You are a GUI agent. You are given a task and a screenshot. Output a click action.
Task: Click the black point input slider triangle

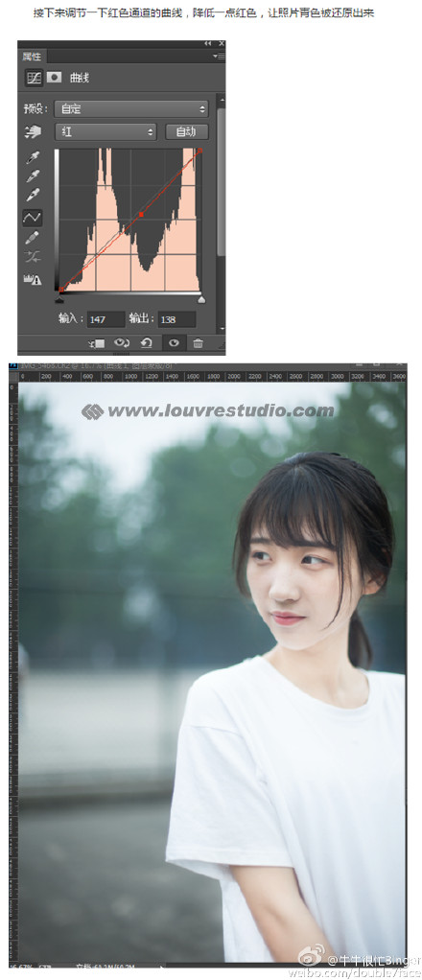pyautogui.click(x=59, y=299)
